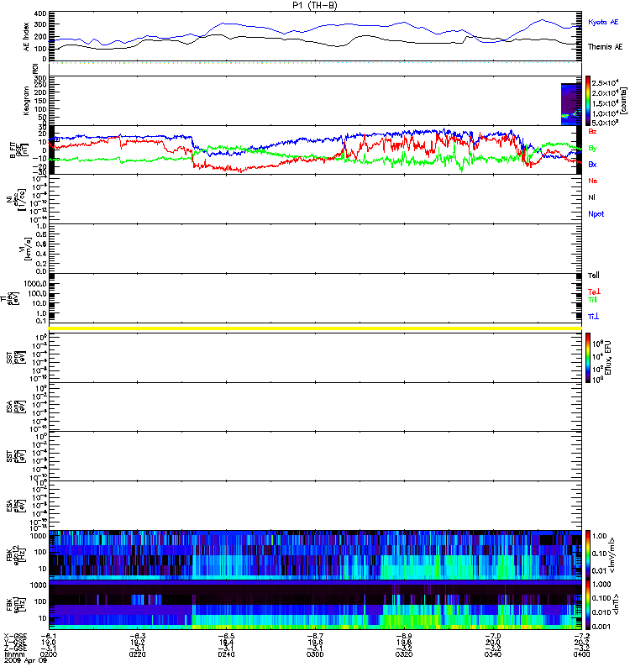Click the yellow horizontal status bar
Viewport: 630px width, 672px height.
315,328
